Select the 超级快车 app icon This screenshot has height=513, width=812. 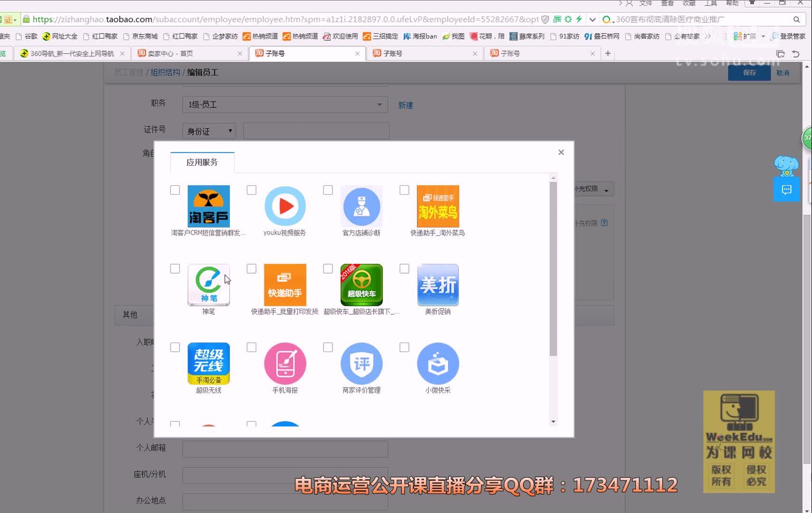click(361, 285)
